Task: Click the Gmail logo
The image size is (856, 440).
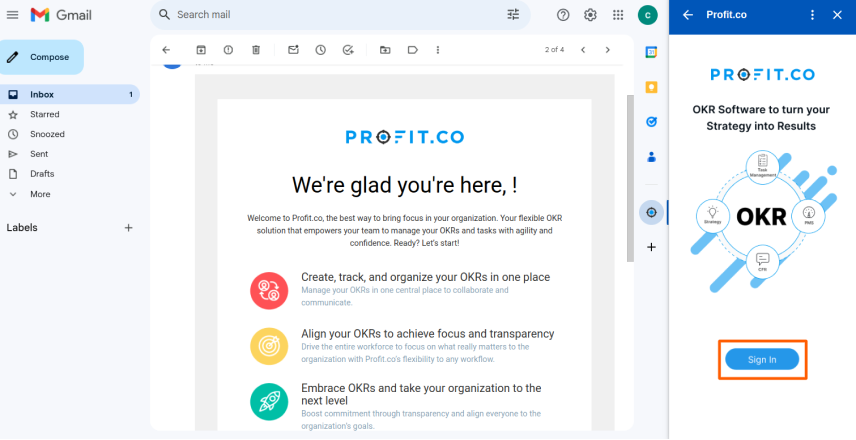Action: pyautogui.click(x=61, y=15)
